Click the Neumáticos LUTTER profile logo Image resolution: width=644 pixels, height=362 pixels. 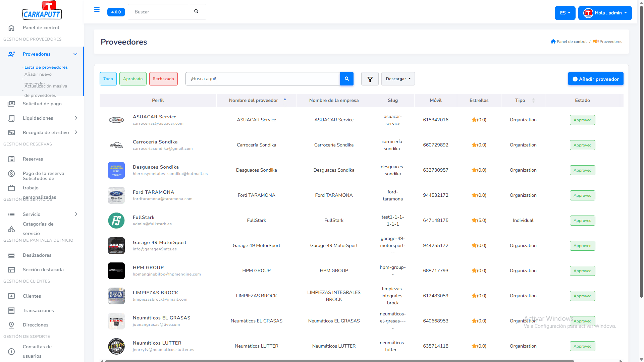116,346
